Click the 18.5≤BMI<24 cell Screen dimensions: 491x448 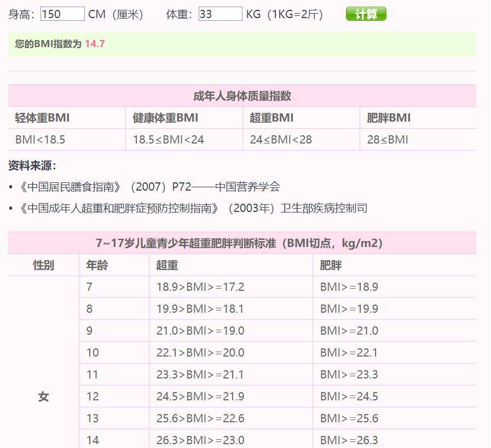point(184,140)
